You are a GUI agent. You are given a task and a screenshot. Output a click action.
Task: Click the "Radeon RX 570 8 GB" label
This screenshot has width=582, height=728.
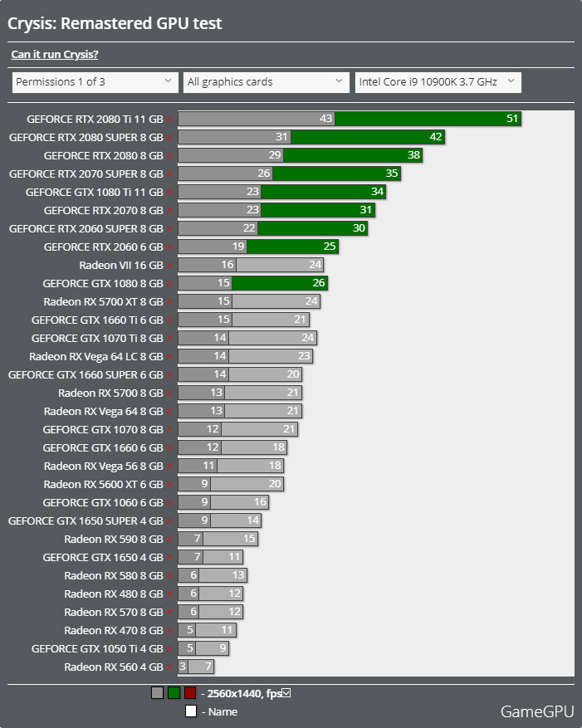click(114, 613)
